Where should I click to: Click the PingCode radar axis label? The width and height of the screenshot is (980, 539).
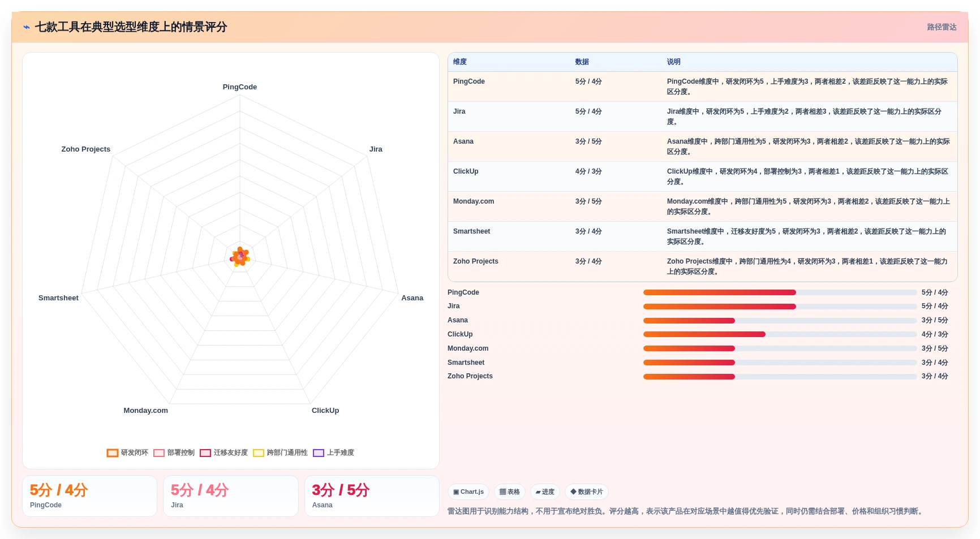point(240,87)
